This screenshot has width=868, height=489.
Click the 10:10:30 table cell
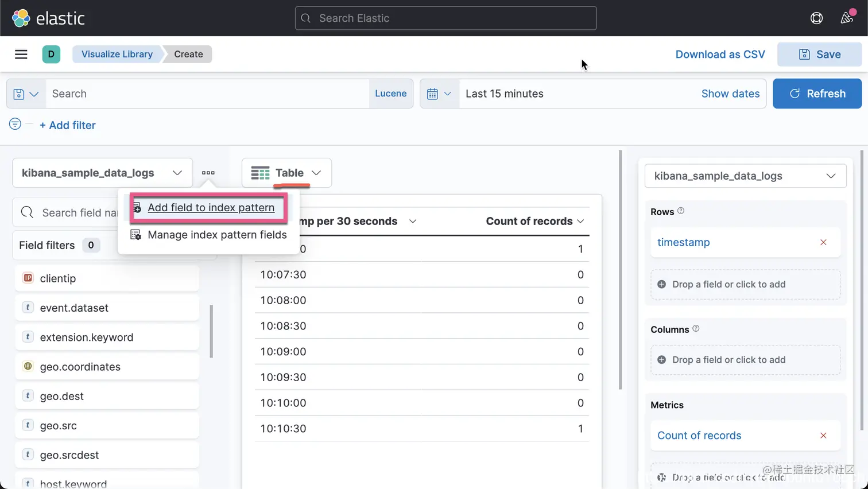(x=283, y=429)
